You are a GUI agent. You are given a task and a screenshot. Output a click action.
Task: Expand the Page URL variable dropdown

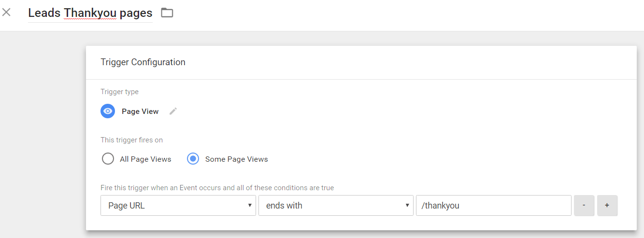pos(178,205)
